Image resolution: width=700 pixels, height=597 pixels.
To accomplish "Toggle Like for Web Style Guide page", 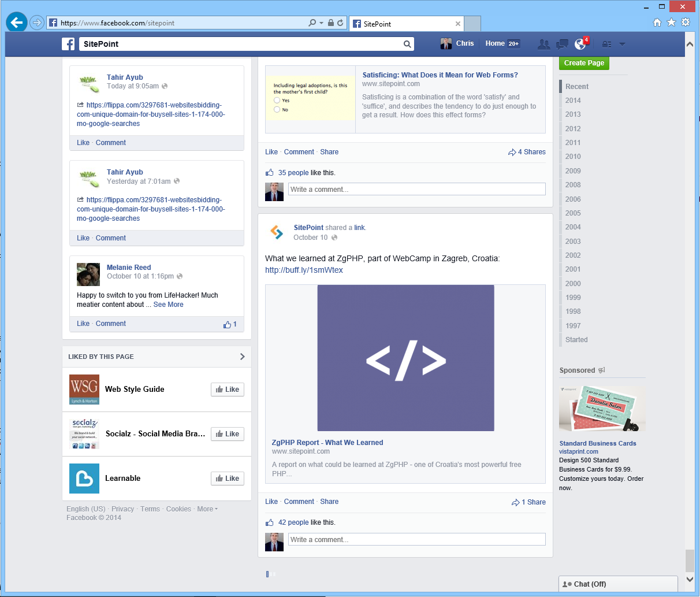I will pyautogui.click(x=228, y=390).
